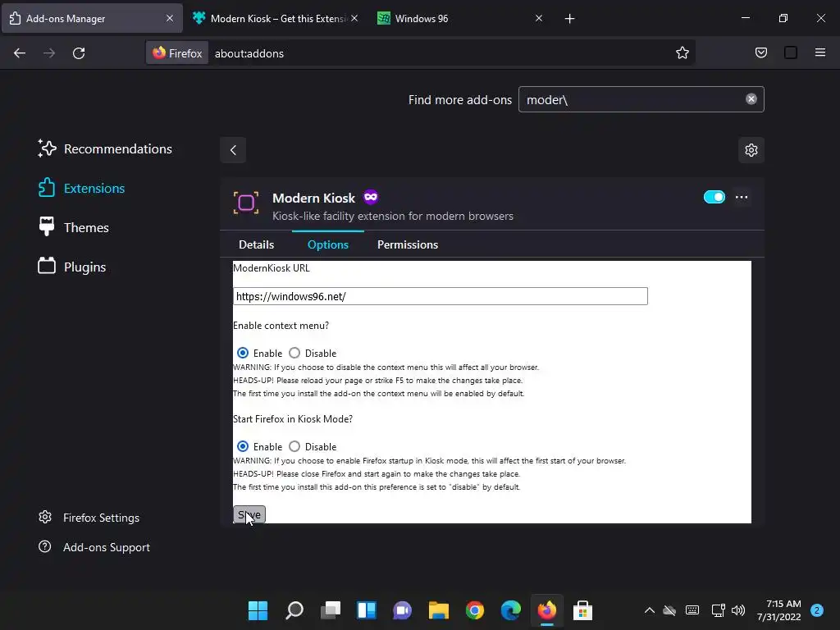Open the notification count badge
This screenshot has width=840, height=630.
point(817,610)
